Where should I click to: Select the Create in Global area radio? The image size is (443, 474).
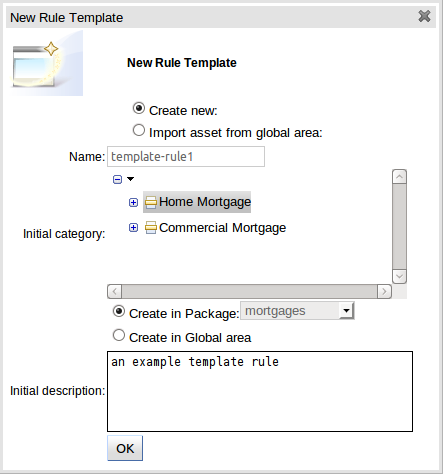(x=119, y=335)
